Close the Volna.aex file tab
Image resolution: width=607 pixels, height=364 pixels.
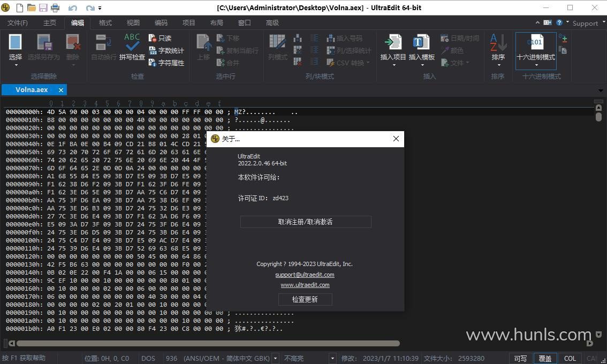[61, 90]
